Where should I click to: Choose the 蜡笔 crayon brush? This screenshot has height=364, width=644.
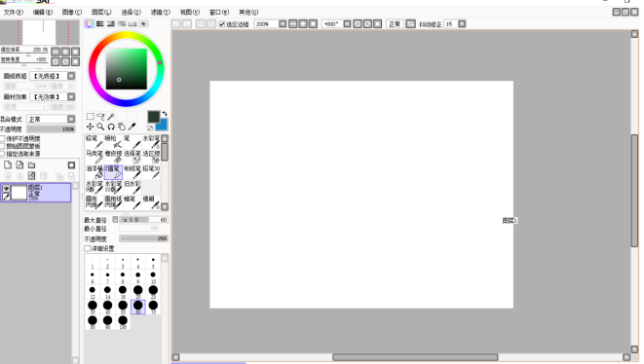133,202
